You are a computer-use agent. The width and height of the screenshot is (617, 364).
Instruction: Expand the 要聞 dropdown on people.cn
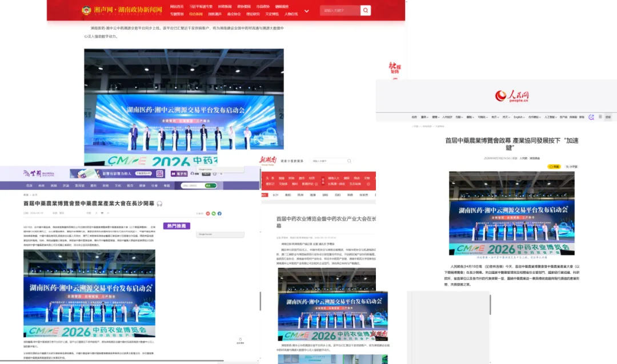tap(435, 117)
